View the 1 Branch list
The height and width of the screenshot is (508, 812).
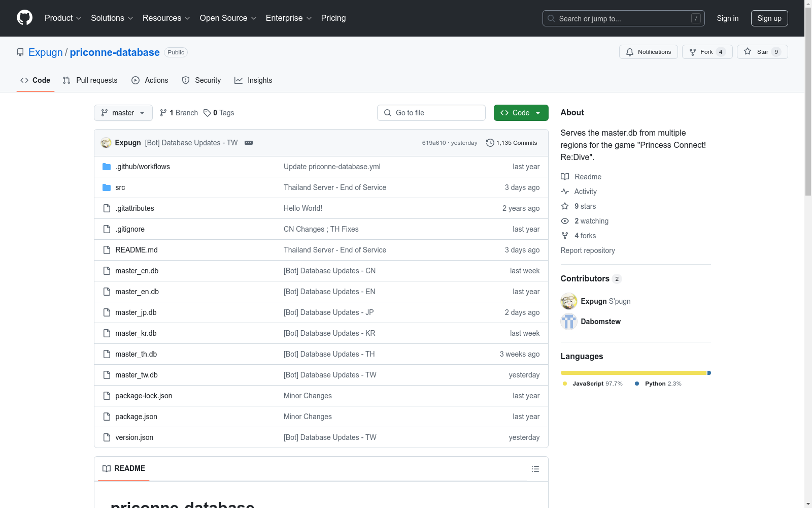[x=179, y=113]
